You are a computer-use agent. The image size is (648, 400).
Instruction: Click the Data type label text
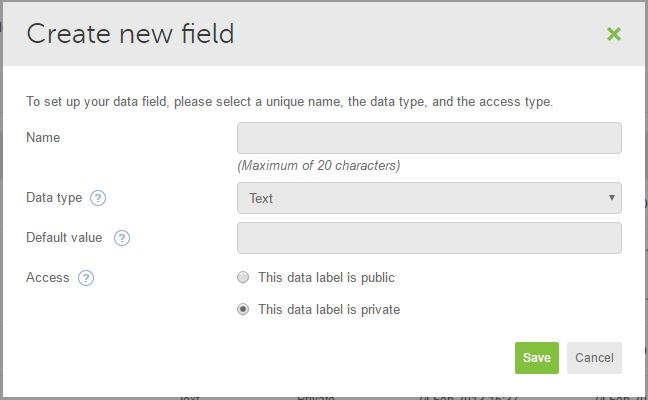[x=54, y=198]
